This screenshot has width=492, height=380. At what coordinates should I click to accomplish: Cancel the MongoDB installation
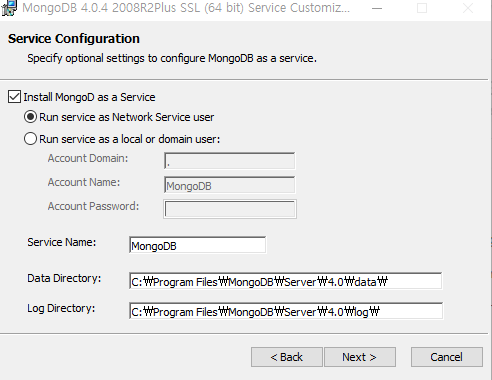click(447, 357)
